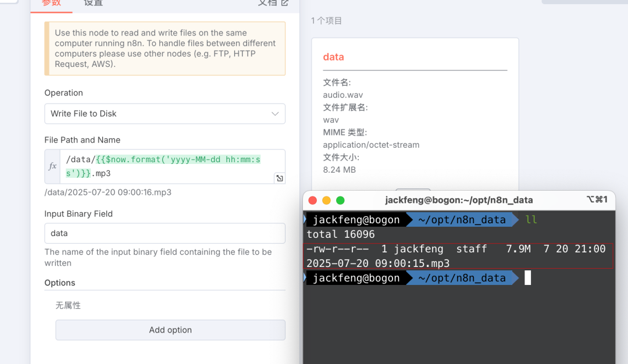Click the resolved path preview /data/2025-07-20 09:00:16.mp3
Image resolution: width=628 pixels, height=364 pixels.
[x=108, y=192]
